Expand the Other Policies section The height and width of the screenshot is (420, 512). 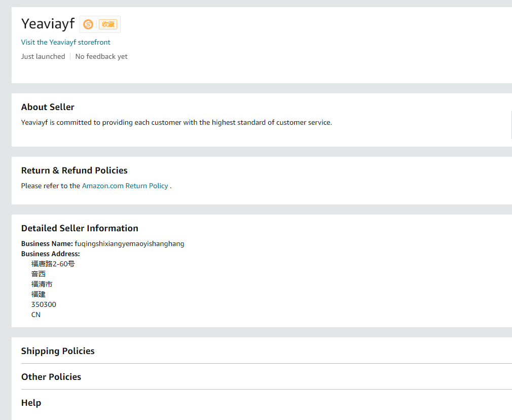(x=51, y=377)
